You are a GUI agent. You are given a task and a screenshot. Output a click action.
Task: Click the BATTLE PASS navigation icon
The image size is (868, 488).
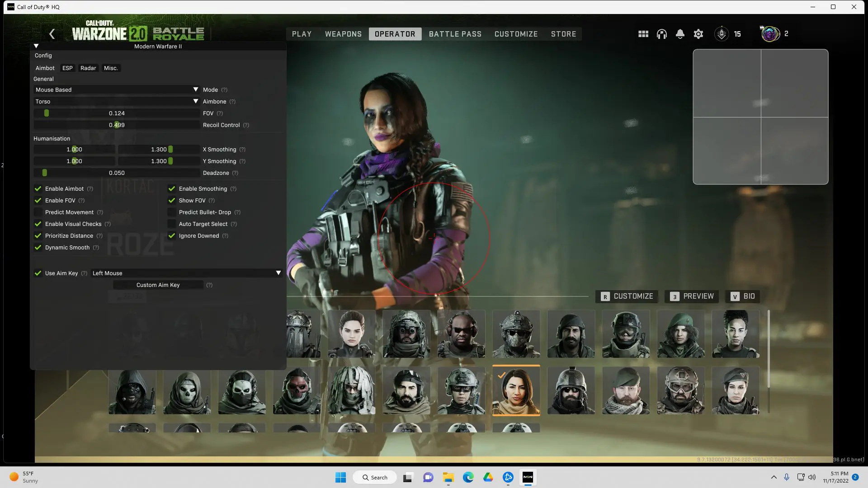coord(455,34)
